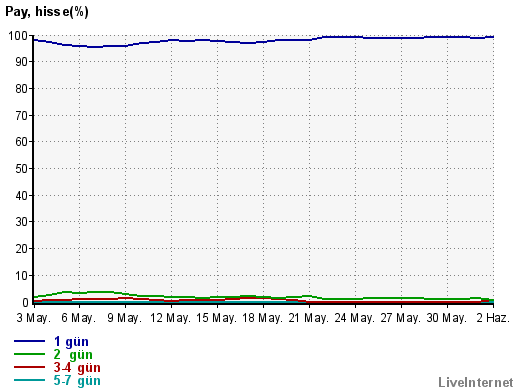Click the 100 y-axis label
Screen dimensions: 520x392
(18, 36)
